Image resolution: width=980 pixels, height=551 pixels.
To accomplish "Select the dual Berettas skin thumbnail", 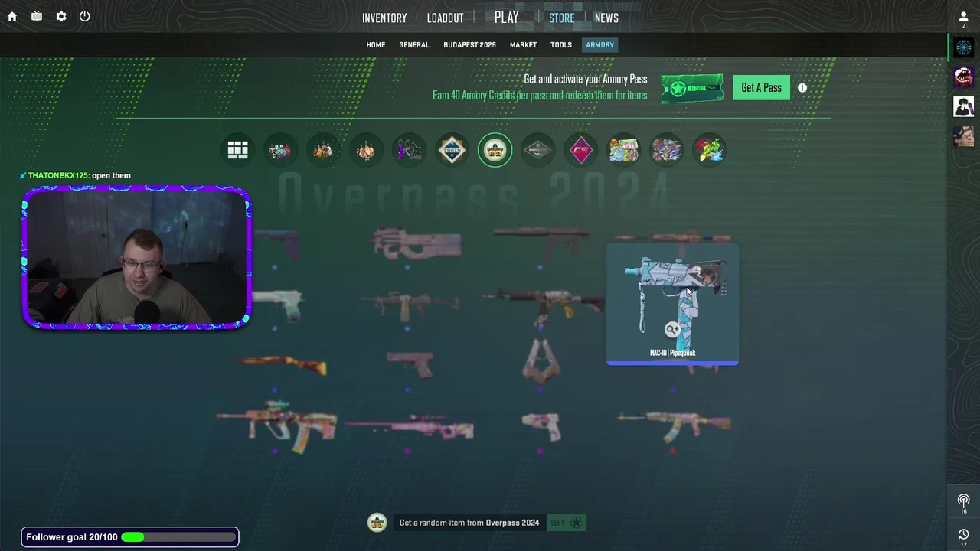I will click(x=541, y=360).
